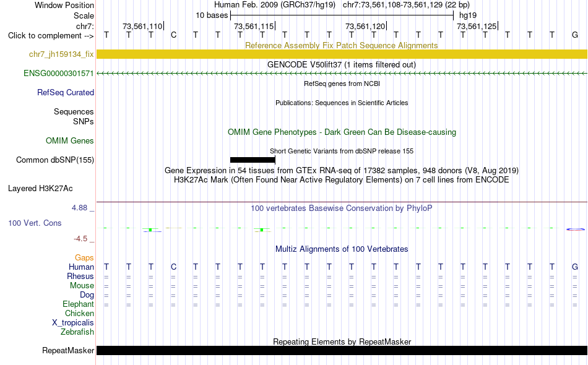Click the SNPs track label
Screen dimensions: 588x365
coord(84,121)
